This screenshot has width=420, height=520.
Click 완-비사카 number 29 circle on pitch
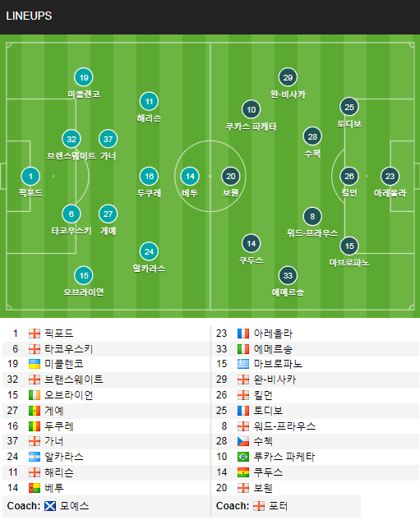[288, 77]
